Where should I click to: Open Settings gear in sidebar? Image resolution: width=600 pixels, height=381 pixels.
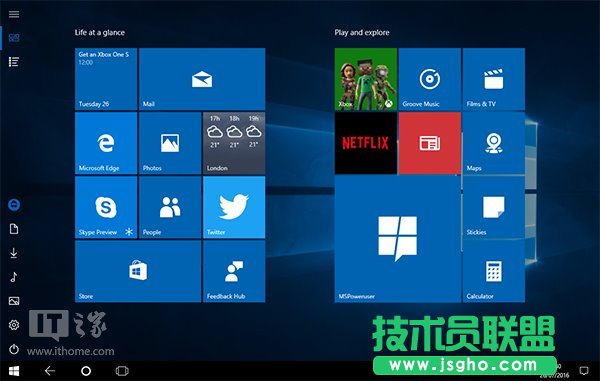coord(14,325)
